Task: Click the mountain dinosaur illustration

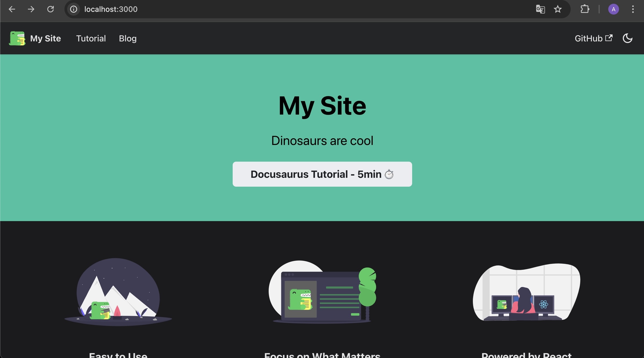Action: 118,292
